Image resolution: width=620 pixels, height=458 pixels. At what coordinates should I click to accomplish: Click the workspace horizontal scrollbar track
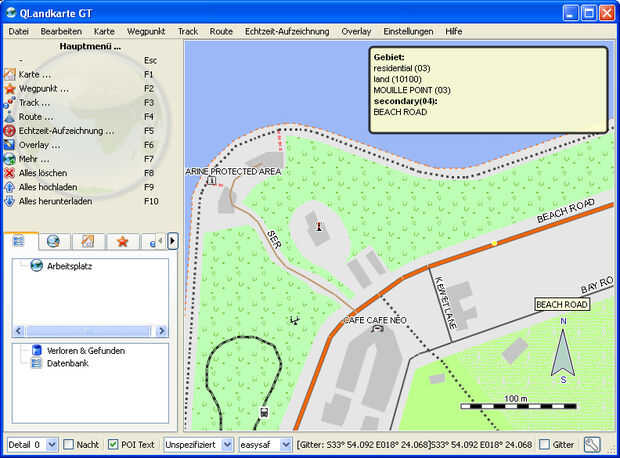90,331
